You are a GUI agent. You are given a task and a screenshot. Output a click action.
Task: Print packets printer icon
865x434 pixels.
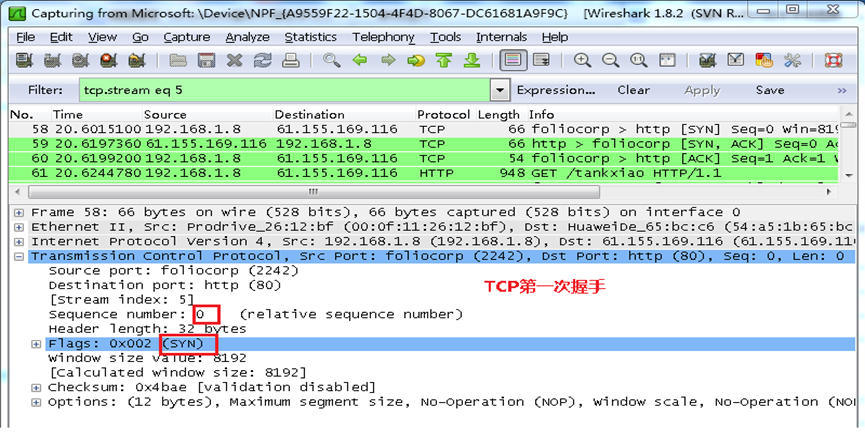point(291,60)
